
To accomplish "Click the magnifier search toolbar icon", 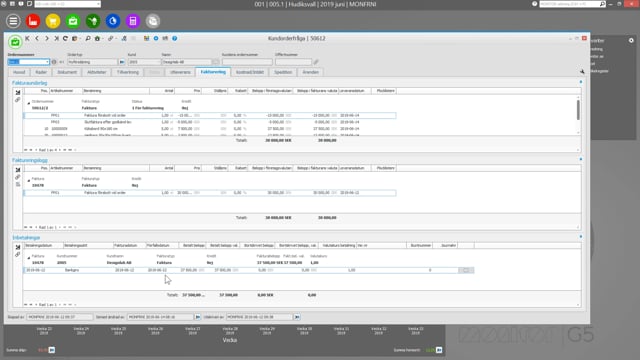I will (88, 38).
